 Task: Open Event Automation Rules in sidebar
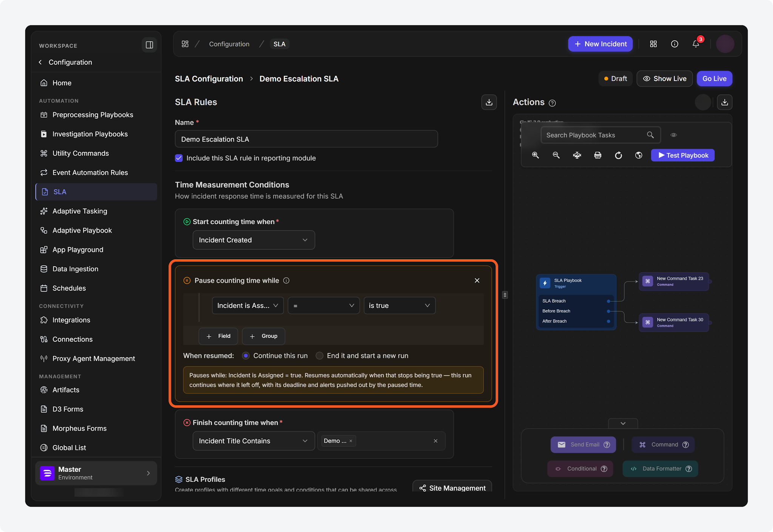(90, 172)
